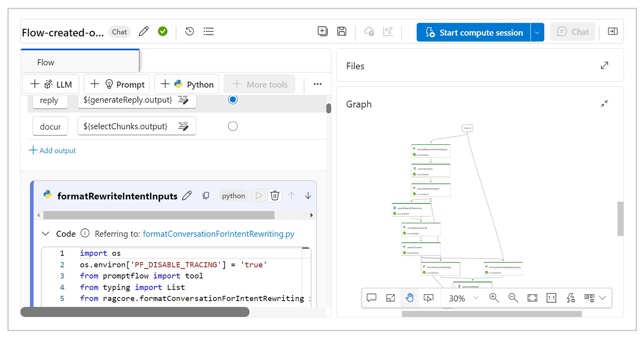644x339 pixels.
Task: Select the formatGenerateReplyInputs node in the graph
Action: [503, 269]
